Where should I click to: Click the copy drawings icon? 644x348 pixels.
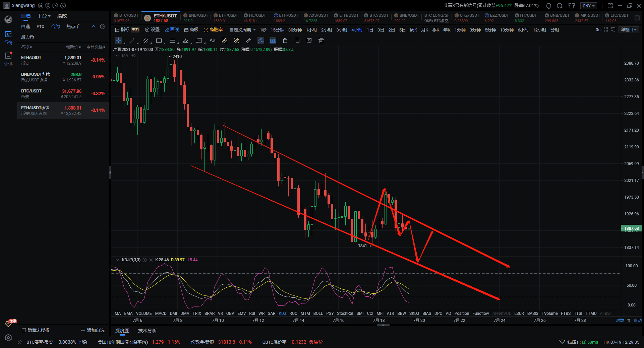(297, 41)
